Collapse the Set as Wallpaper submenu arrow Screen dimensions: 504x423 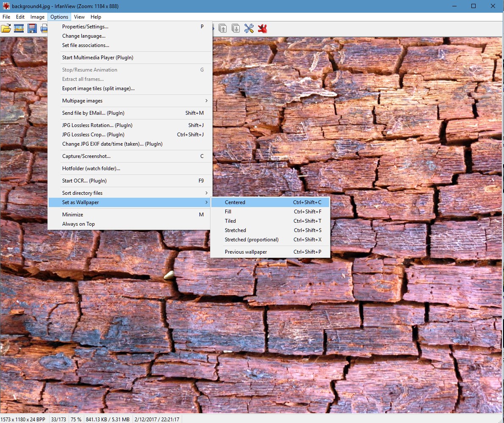(x=206, y=202)
